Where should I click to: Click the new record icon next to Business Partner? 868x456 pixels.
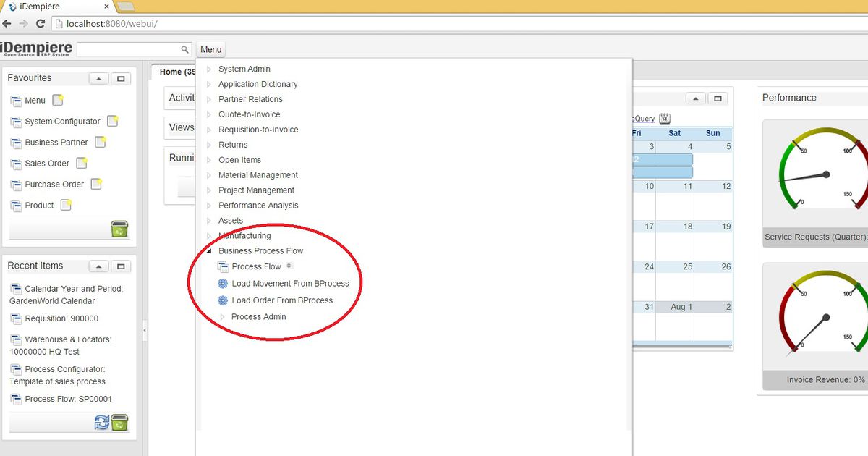click(x=101, y=143)
